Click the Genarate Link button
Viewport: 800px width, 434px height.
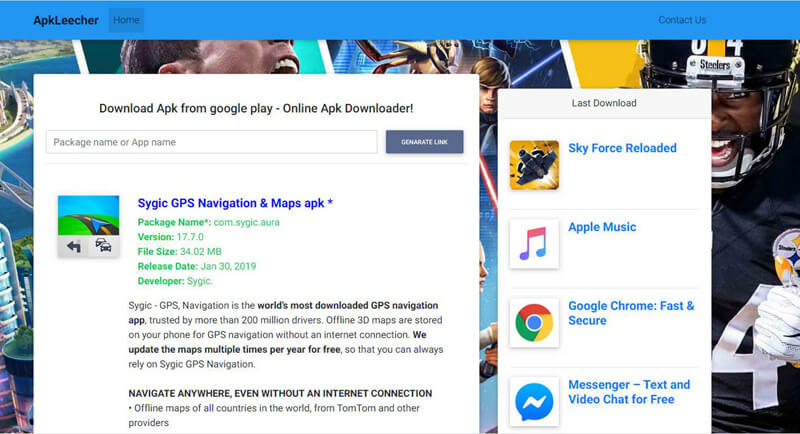tap(424, 142)
